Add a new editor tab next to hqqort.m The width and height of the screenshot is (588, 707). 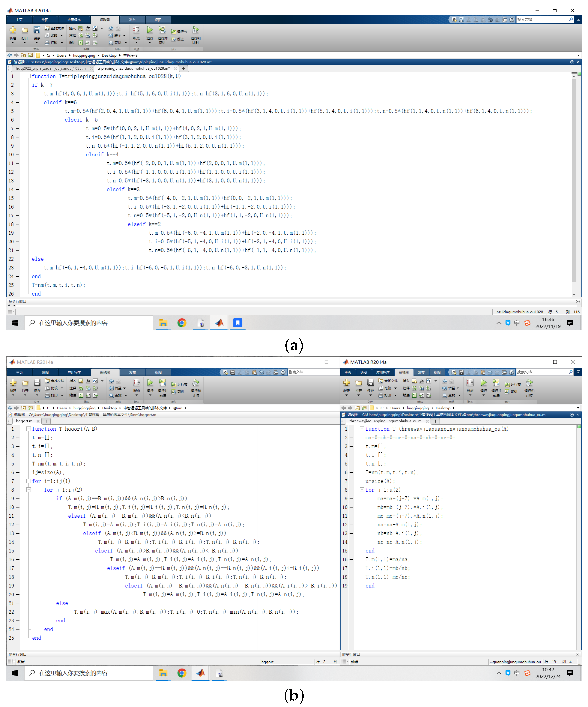tap(46, 421)
